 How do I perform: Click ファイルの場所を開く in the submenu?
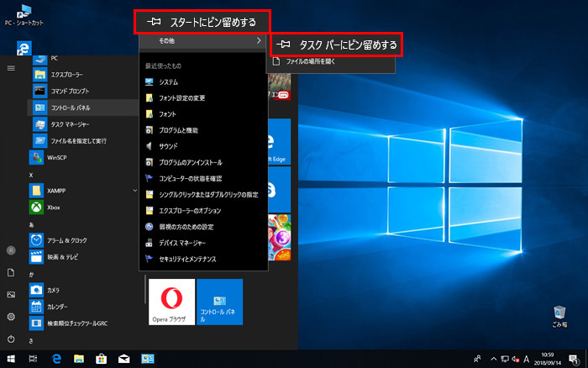[x=330, y=61]
